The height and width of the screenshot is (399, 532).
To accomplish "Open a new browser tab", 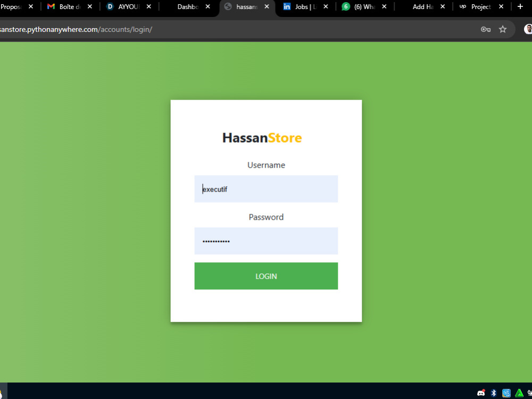I will 520,6.
